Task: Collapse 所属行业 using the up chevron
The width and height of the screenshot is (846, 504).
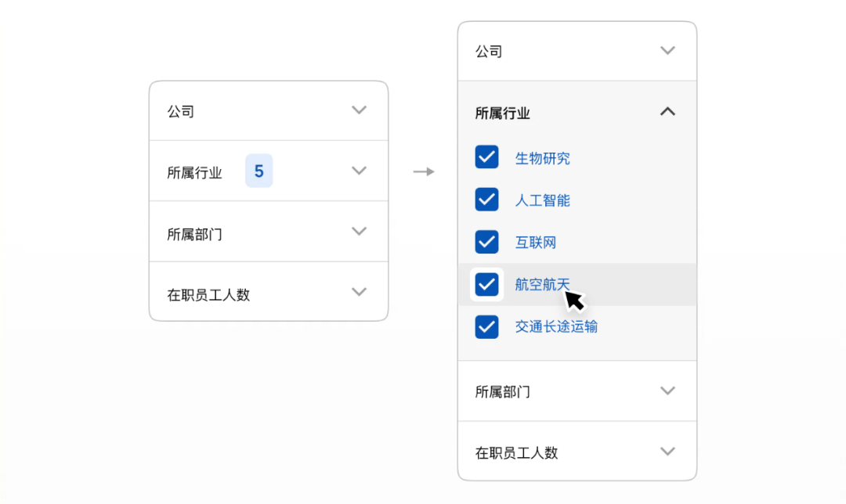Action: 667,112
